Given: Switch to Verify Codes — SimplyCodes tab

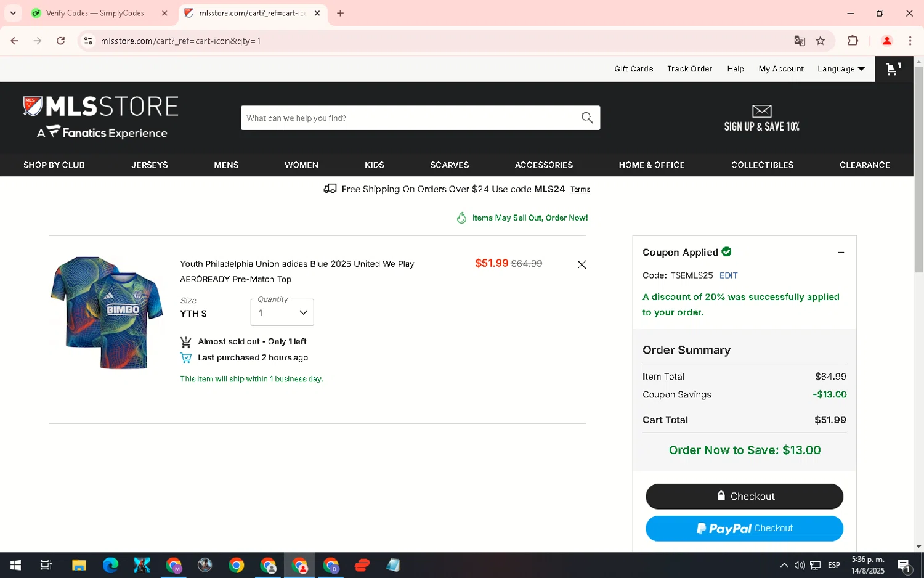Looking at the screenshot, I should tap(95, 13).
